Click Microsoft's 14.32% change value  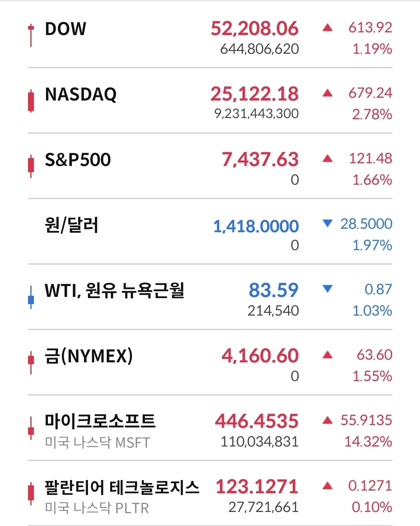point(368,441)
